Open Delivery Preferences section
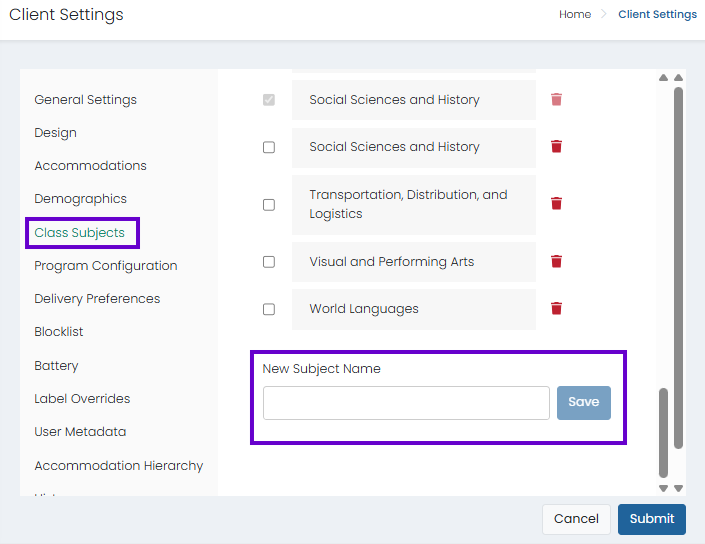Screen dimensions: 705x544 click(97, 299)
